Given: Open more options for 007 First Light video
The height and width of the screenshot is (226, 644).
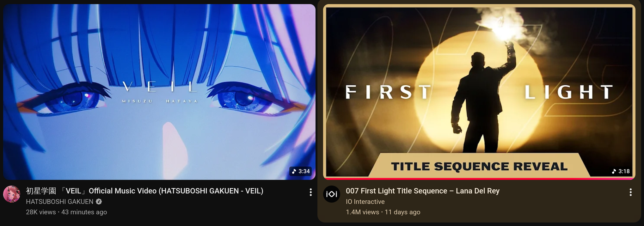Looking at the screenshot, I should pos(631,192).
